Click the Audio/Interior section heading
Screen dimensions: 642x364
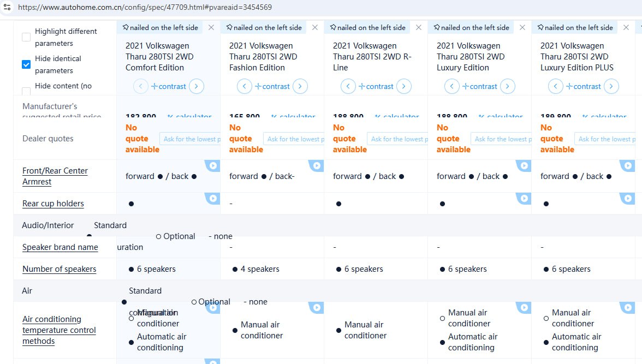click(x=48, y=225)
